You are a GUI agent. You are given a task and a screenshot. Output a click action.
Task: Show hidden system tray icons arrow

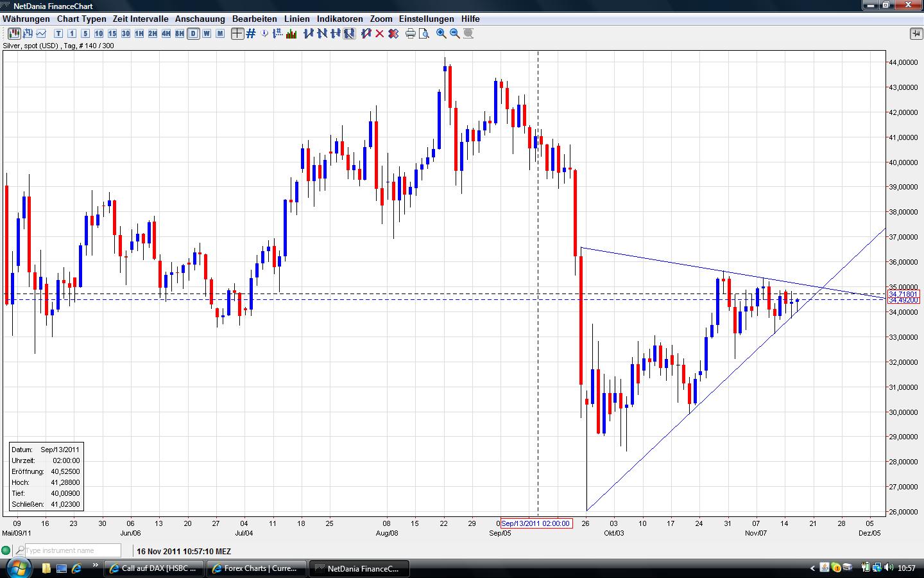point(813,568)
